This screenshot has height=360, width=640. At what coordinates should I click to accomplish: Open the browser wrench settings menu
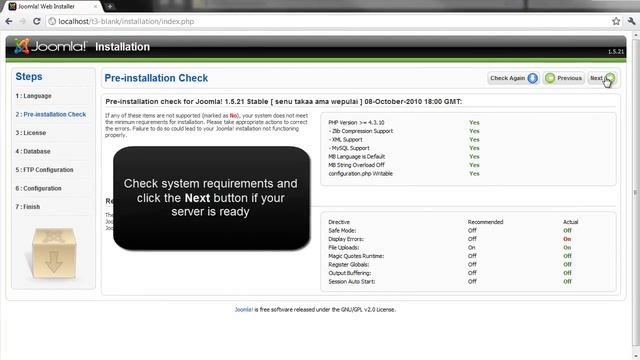tap(631, 21)
